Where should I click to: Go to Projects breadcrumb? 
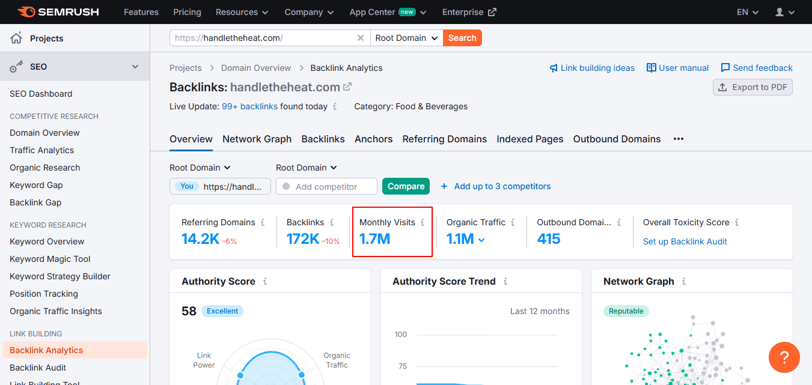(x=185, y=68)
